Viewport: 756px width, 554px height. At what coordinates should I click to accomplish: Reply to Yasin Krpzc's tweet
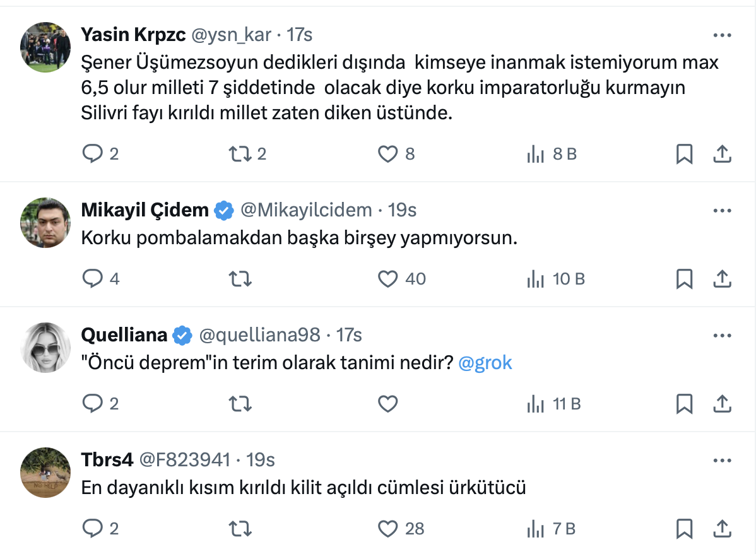(x=93, y=154)
